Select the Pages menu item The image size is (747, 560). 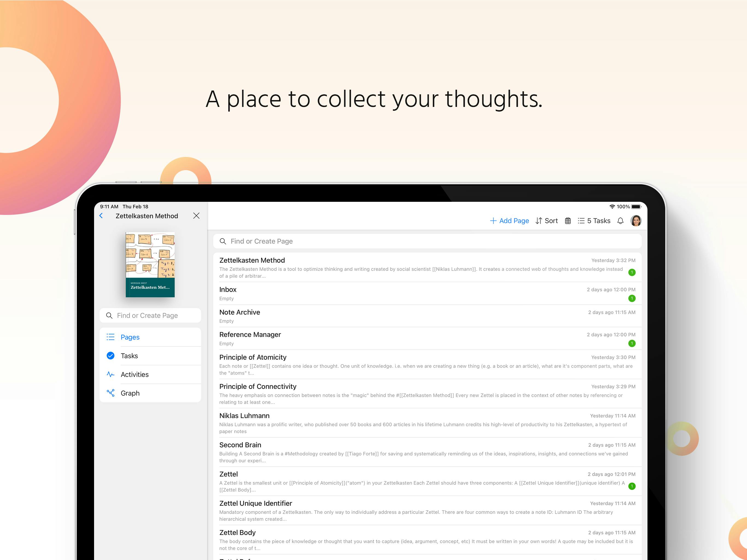(150, 337)
